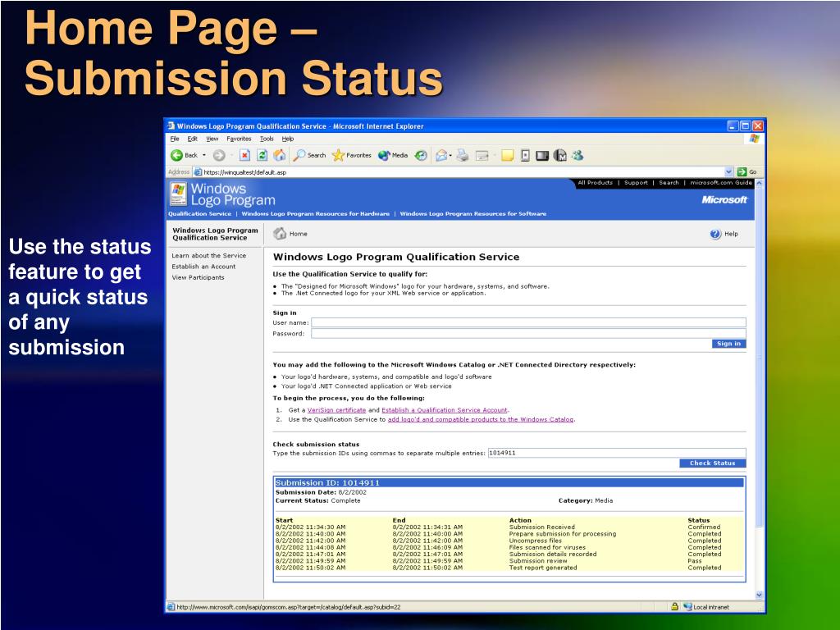840x630 pixels.
Task: Open the Media toolbar button
Action: click(393, 155)
